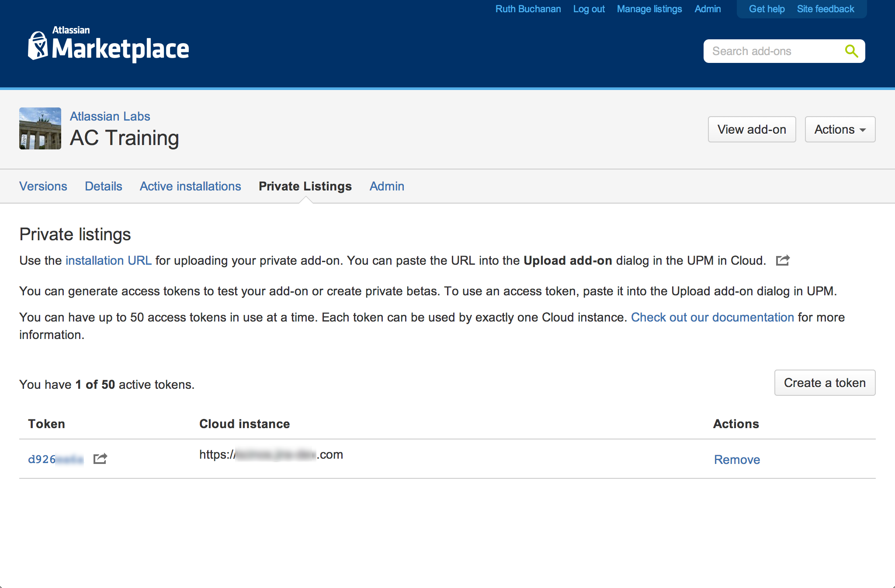This screenshot has width=895, height=588.
Task: Open the installation URL link
Action: (108, 260)
